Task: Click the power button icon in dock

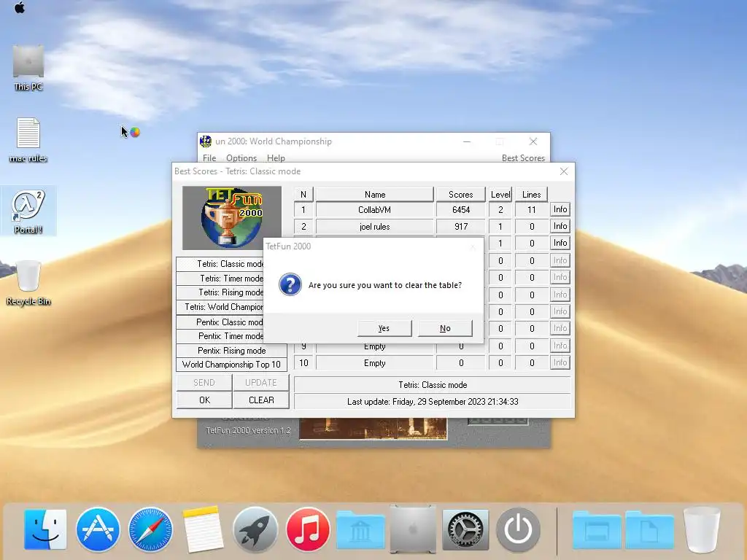Action: [x=518, y=529]
